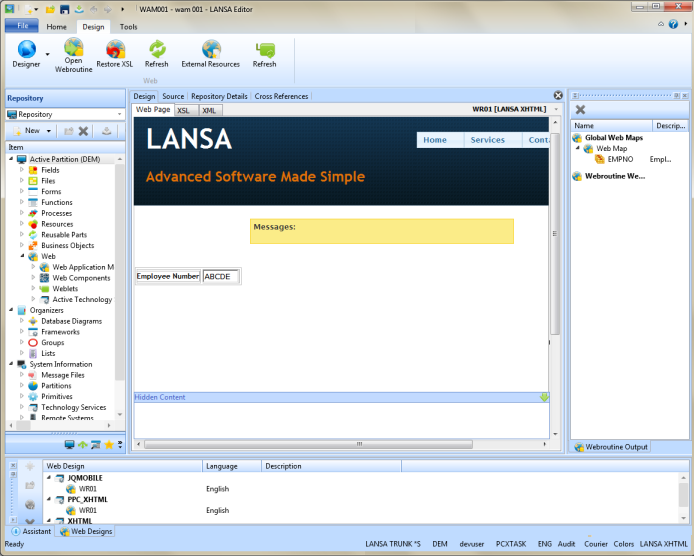Viewport: 694px width, 556px height.
Task: Switch to the Home ribbon tab
Action: pos(57,27)
